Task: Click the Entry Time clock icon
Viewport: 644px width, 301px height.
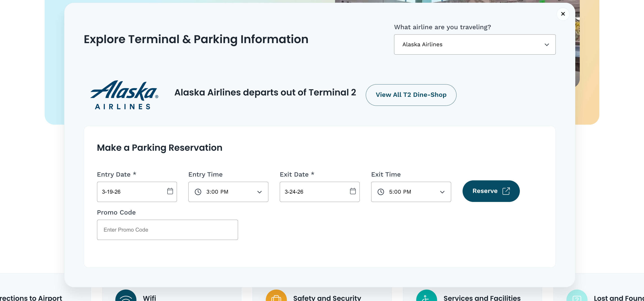Action: point(198,192)
